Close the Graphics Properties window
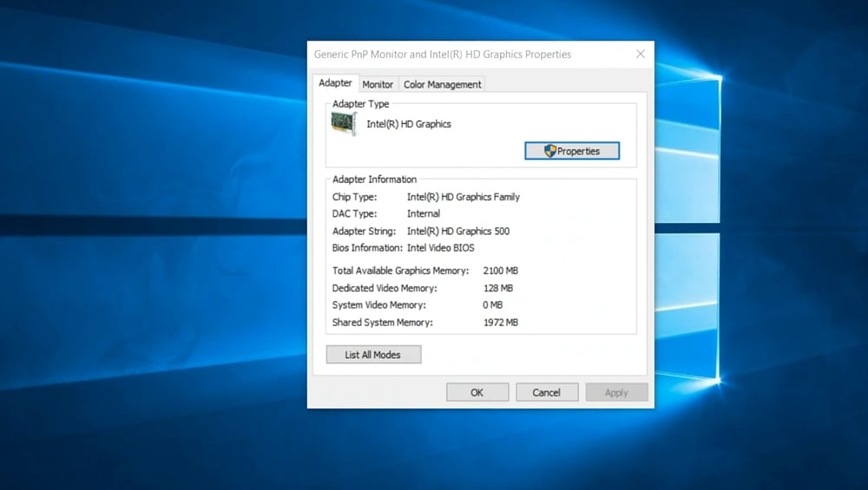This screenshot has width=868, height=490. tap(641, 54)
